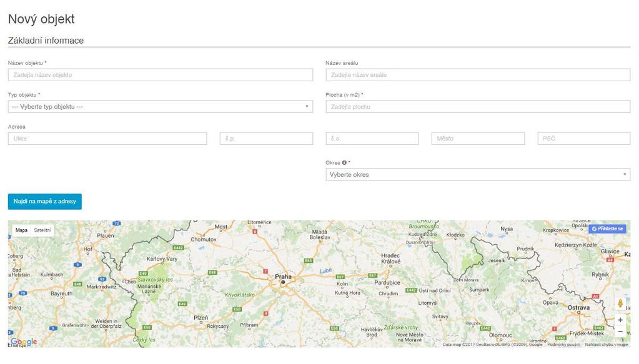Select the Street View pegman icon
Viewport: 639px width, 364px height.
pyautogui.click(x=620, y=303)
